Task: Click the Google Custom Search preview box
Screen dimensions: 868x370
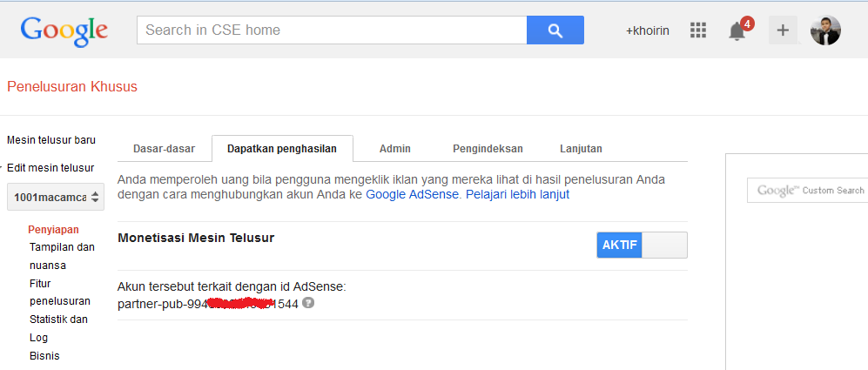Action: (808, 191)
